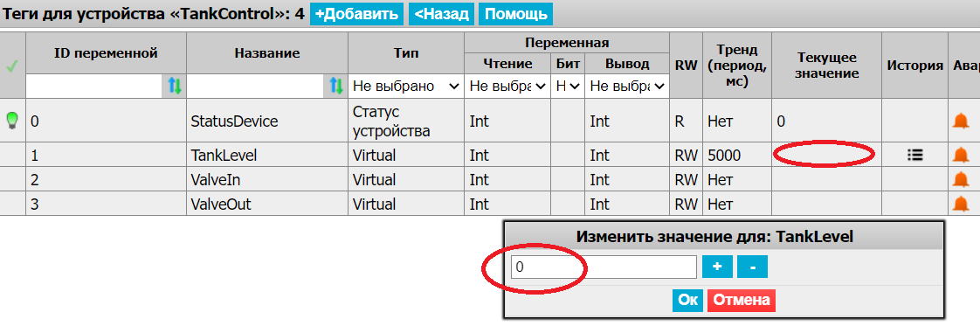Click the alarm bell icon for TankLevel
The width and height of the screenshot is (980, 326).
(960, 156)
